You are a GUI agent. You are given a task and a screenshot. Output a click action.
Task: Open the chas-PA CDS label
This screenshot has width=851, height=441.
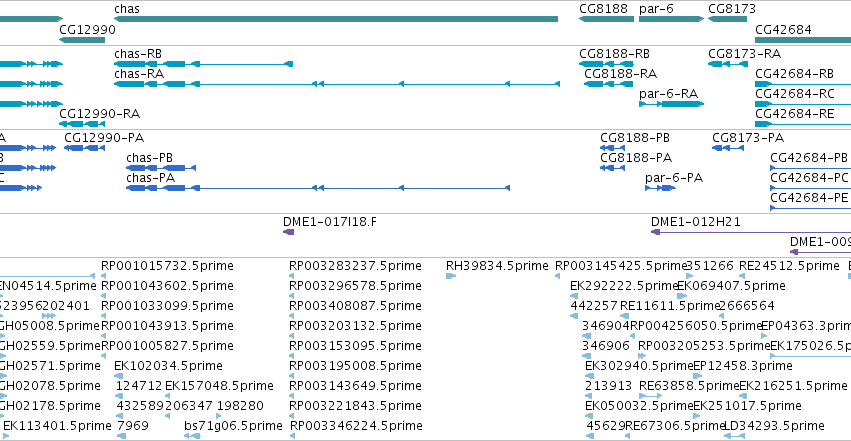pyautogui.click(x=150, y=178)
